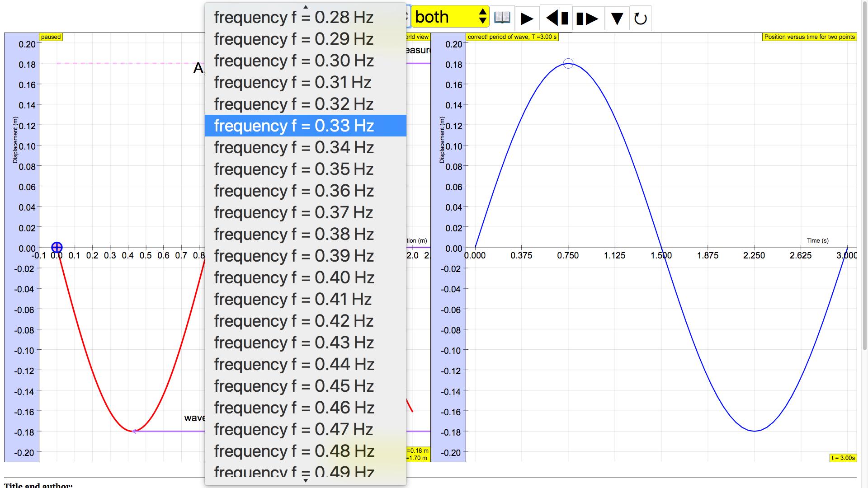This screenshot has width=868, height=488.
Task: Click the blue crosshair marker at the origin
Action: click(57, 247)
